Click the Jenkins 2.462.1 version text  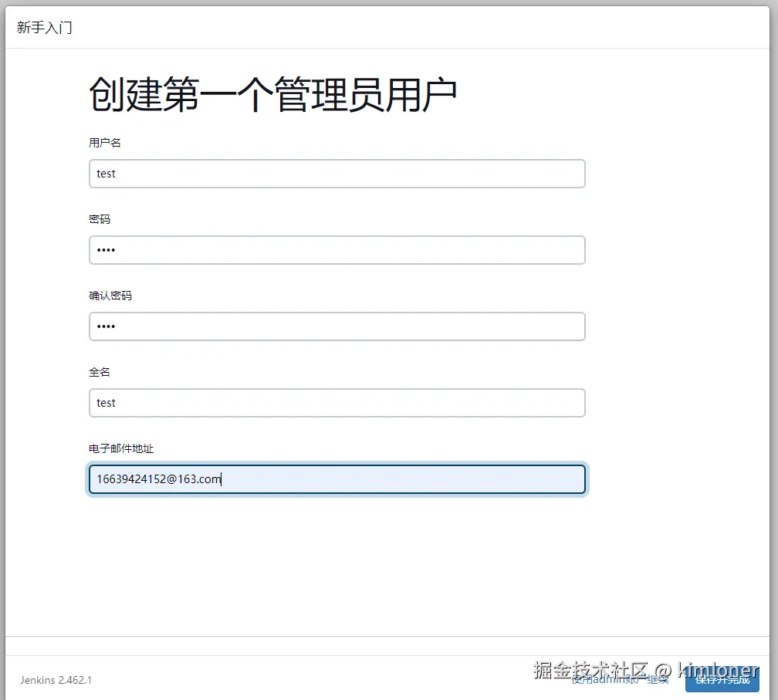tap(56, 680)
